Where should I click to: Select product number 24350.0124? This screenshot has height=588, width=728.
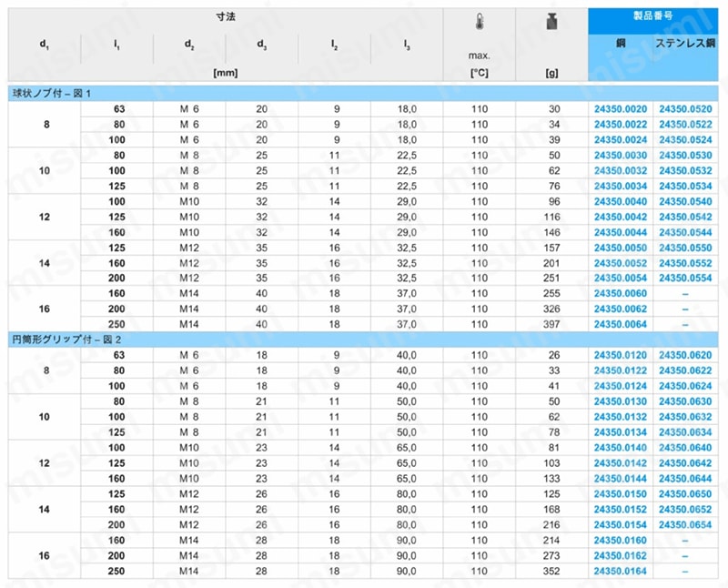(621, 386)
